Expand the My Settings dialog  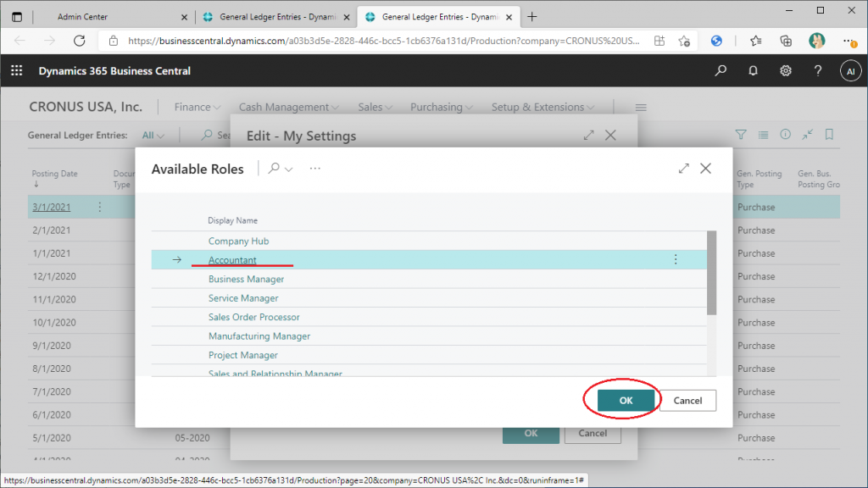(x=588, y=135)
